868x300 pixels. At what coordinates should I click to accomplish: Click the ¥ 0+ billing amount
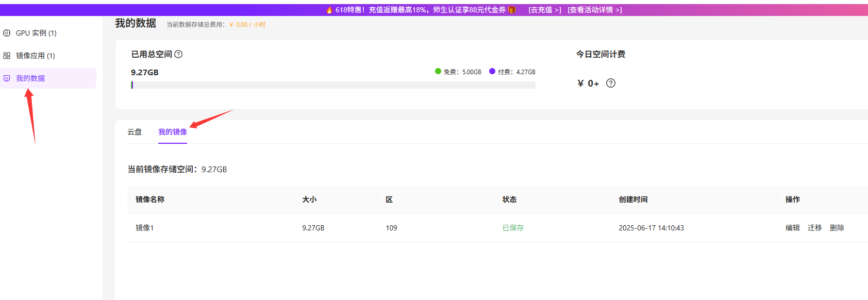588,84
